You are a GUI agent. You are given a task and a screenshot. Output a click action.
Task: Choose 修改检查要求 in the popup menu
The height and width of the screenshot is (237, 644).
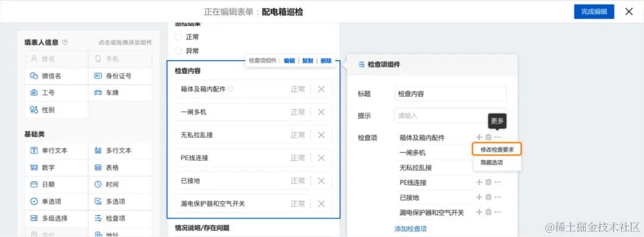[x=497, y=149]
